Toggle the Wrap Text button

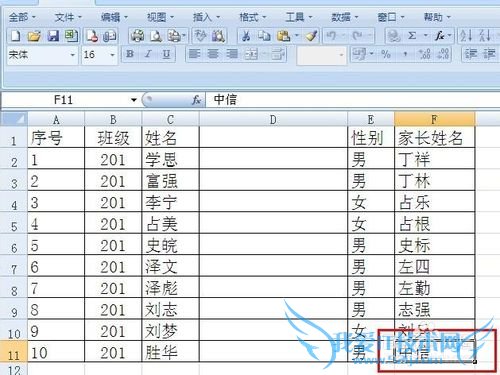coord(277,54)
